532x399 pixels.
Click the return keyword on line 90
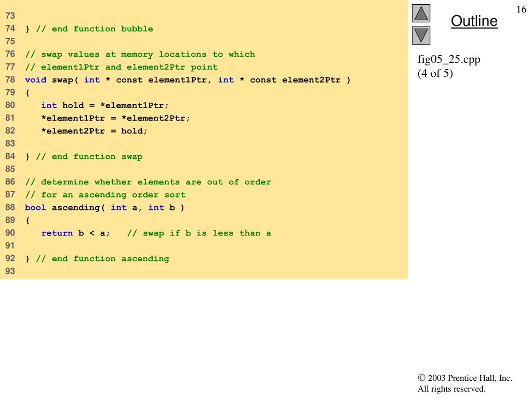pos(57,233)
